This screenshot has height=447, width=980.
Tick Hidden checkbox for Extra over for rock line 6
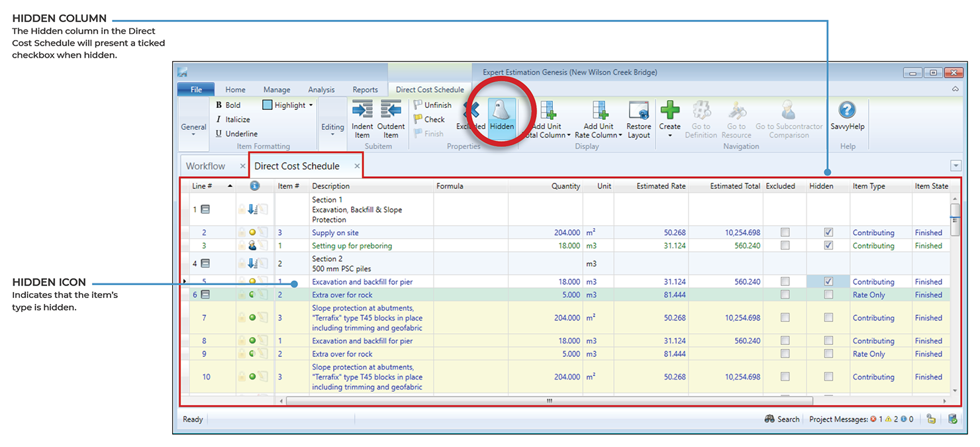click(x=828, y=295)
